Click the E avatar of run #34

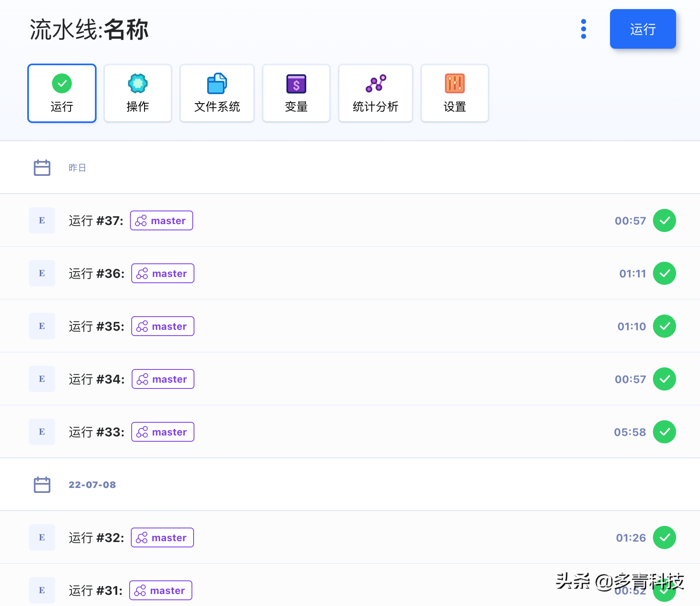(42, 379)
